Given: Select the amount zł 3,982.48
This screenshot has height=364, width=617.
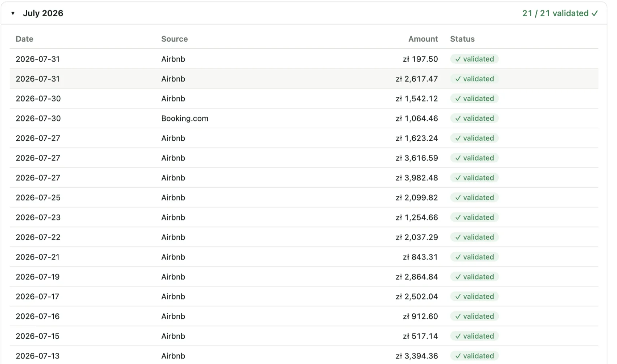Looking at the screenshot, I should click(417, 178).
